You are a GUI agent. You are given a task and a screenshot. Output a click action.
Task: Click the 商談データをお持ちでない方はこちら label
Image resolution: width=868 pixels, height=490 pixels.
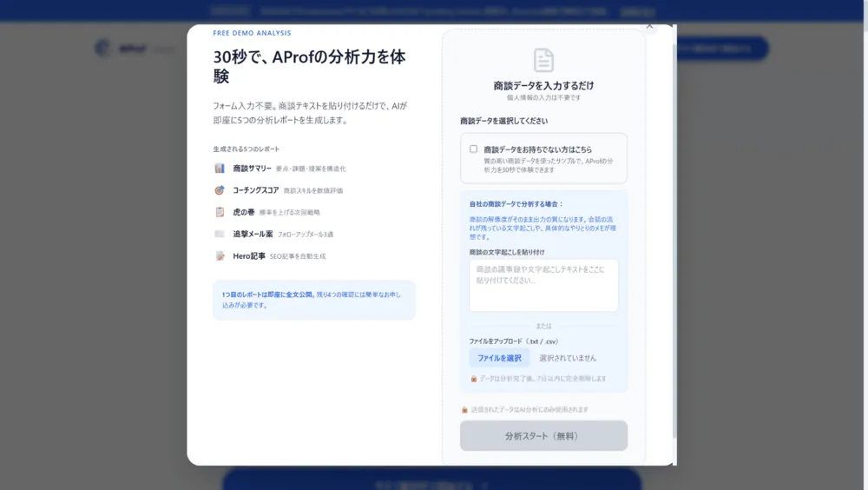click(537, 149)
